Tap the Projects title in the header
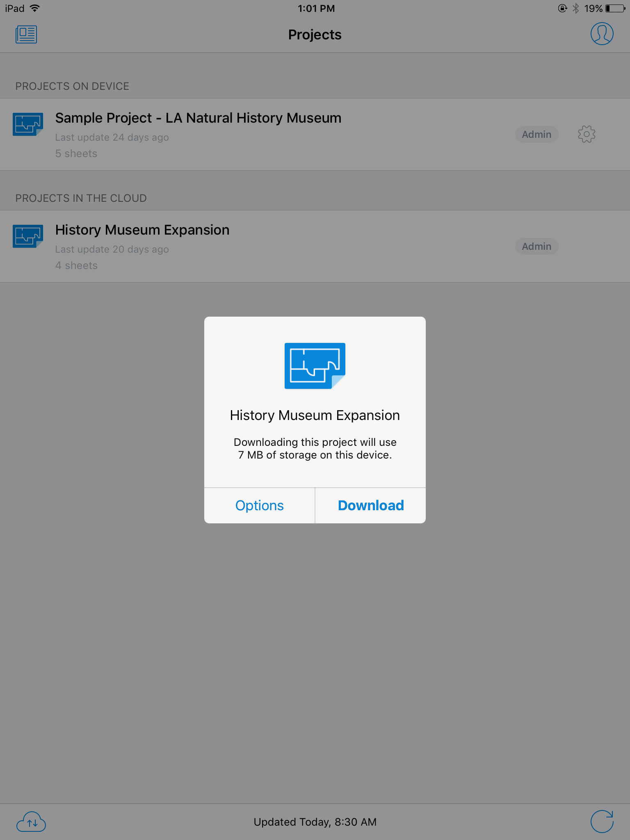Image resolution: width=630 pixels, height=840 pixels. (x=315, y=35)
